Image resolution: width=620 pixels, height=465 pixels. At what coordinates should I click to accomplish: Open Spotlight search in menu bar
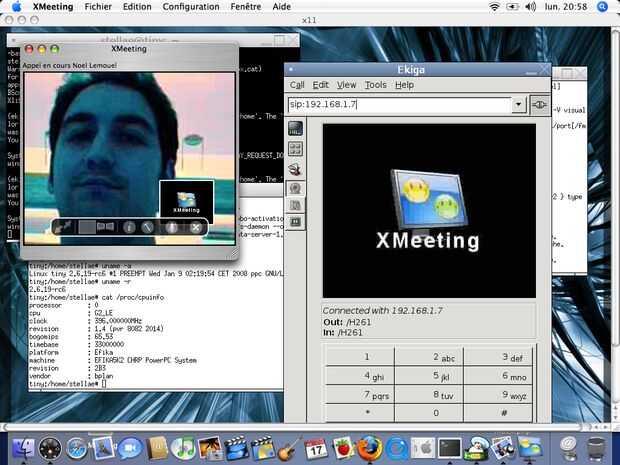(602, 7)
